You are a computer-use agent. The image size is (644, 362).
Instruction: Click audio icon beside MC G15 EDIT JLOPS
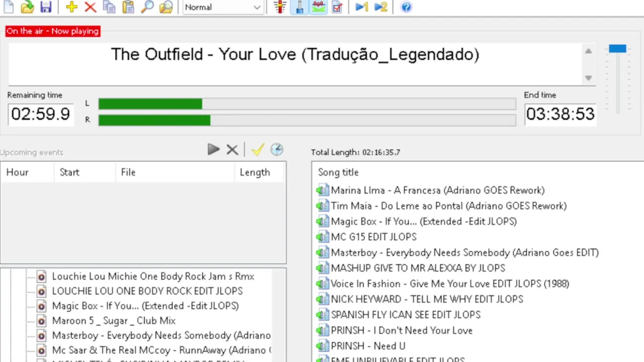pos(322,237)
